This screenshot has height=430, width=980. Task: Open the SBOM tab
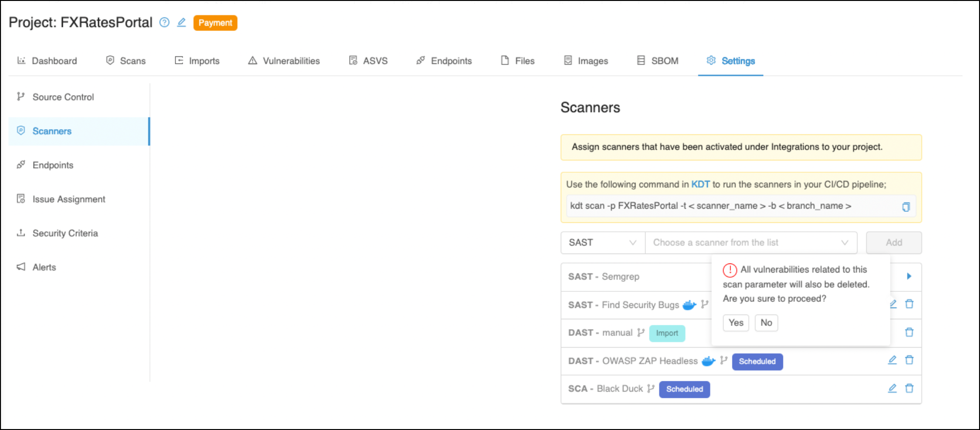click(657, 61)
